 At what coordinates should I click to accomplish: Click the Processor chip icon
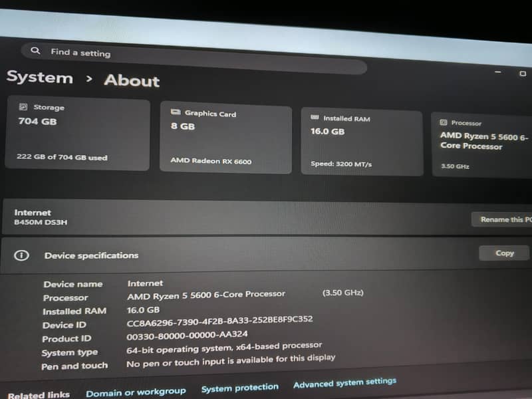click(x=444, y=122)
